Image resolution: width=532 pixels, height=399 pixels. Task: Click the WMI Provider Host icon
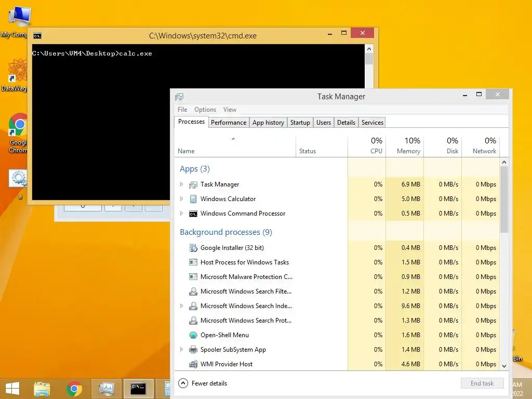pyautogui.click(x=193, y=364)
